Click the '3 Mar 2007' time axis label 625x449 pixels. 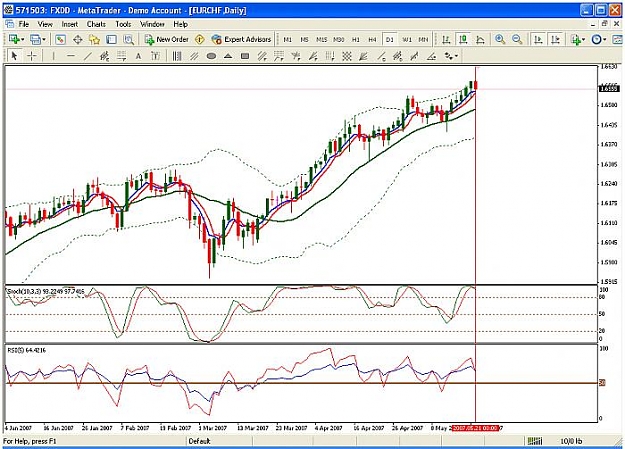212,428
